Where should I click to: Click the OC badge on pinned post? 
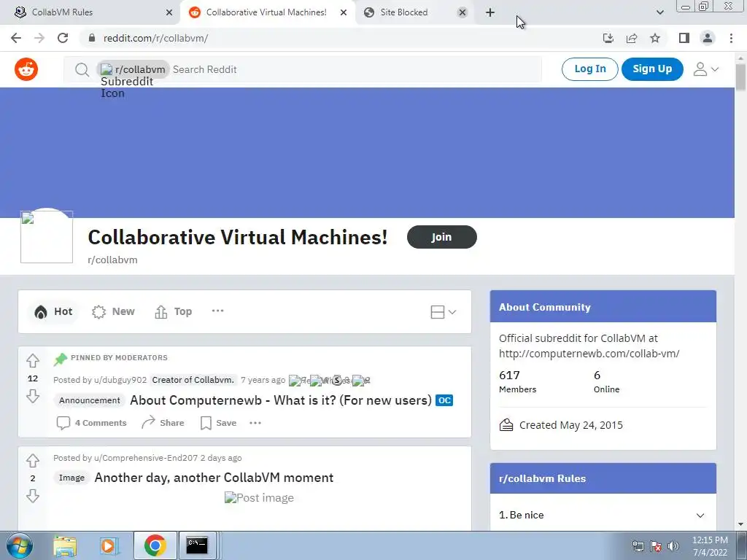tap(444, 400)
